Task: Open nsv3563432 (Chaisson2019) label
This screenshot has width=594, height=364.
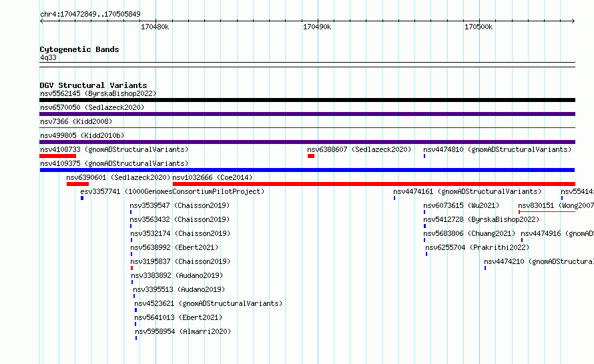Action: point(180,219)
